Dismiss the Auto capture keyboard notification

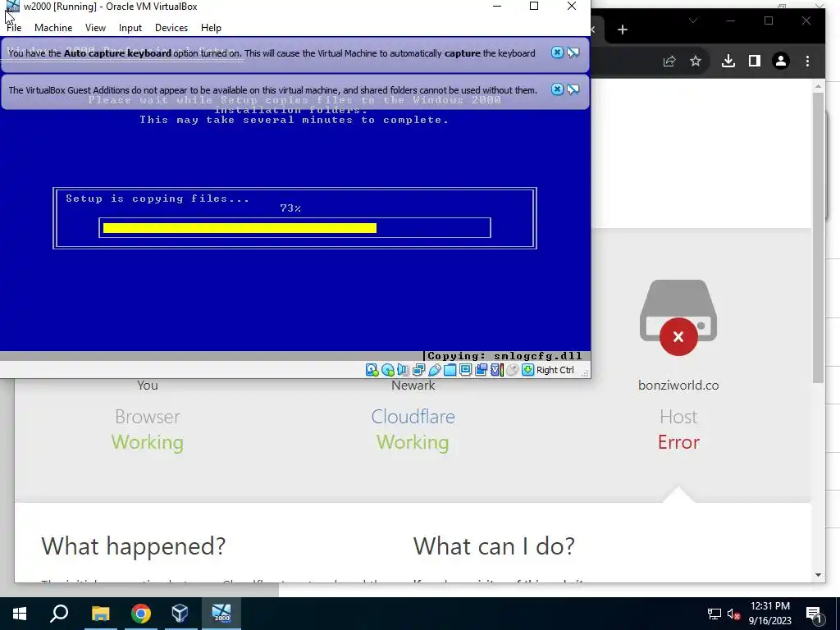[x=557, y=52]
